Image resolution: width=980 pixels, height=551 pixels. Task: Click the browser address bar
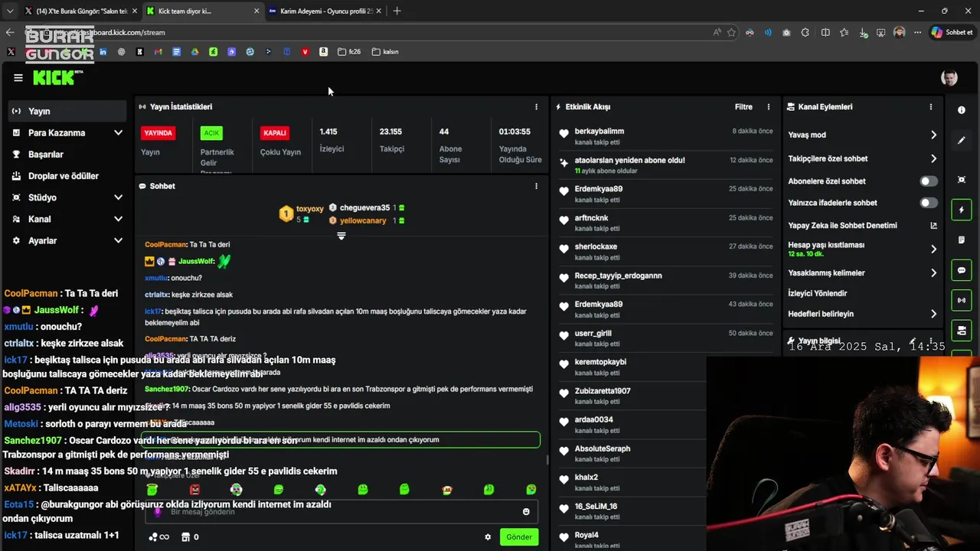(383, 32)
